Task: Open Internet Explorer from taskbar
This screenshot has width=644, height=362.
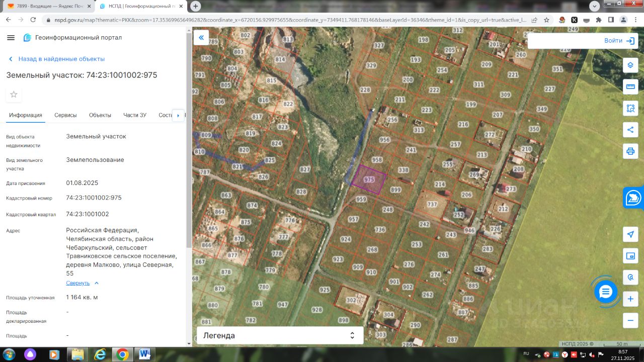Action: (x=101, y=354)
